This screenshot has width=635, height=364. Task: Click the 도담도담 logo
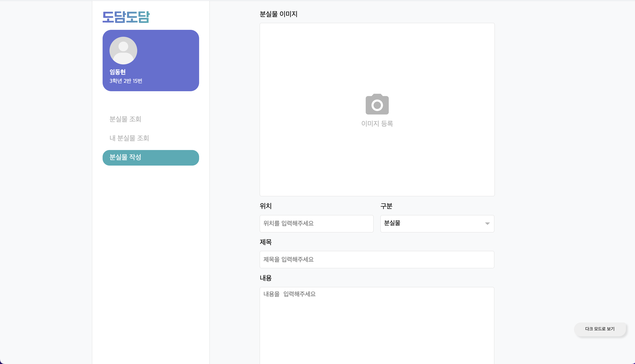tap(126, 17)
